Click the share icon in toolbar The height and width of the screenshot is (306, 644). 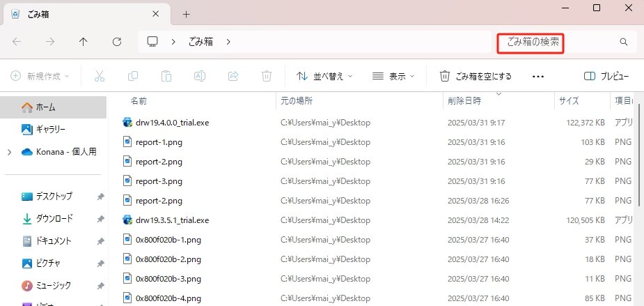click(x=233, y=76)
